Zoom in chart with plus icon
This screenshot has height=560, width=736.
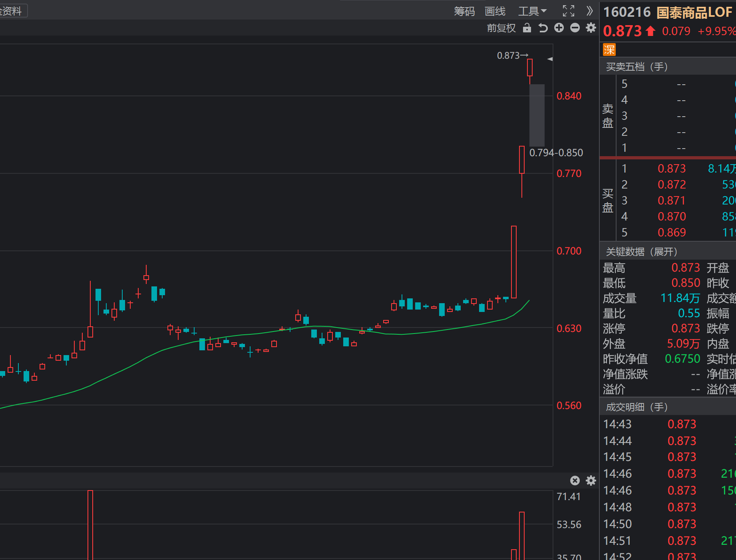[x=559, y=28]
